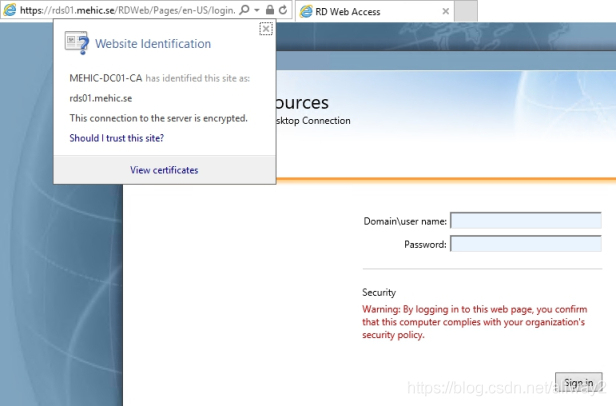Click the lock security report icon
The image size is (616, 406).
(x=269, y=9)
